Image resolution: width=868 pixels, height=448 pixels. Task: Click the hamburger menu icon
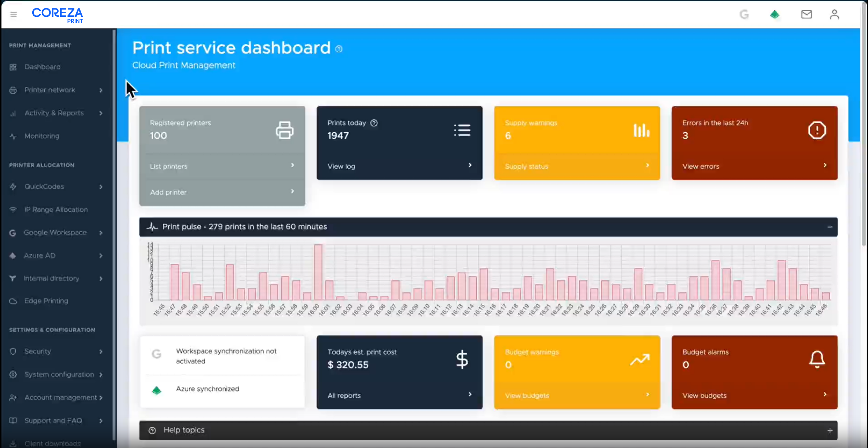14,14
